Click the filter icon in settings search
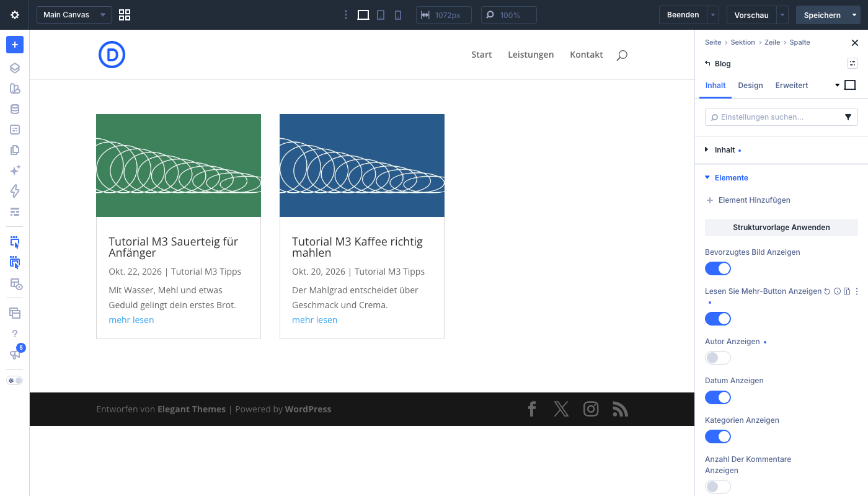The image size is (868, 496). tap(848, 117)
